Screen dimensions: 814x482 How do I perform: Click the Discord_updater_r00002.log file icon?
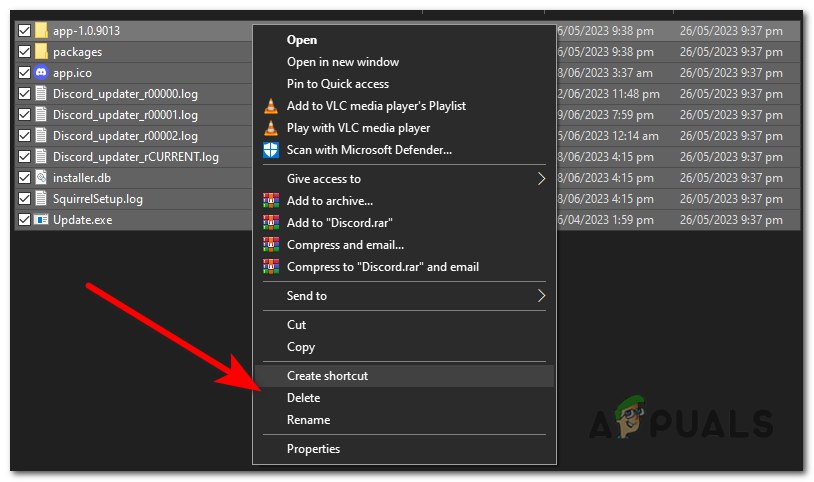click(x=41, y=136)
